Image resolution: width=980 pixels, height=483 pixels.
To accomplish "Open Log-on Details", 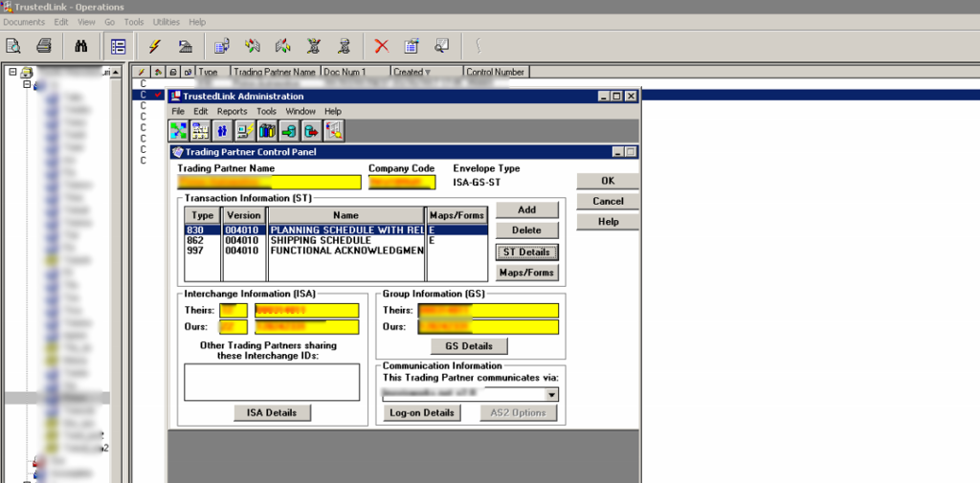I will (422, 413).
